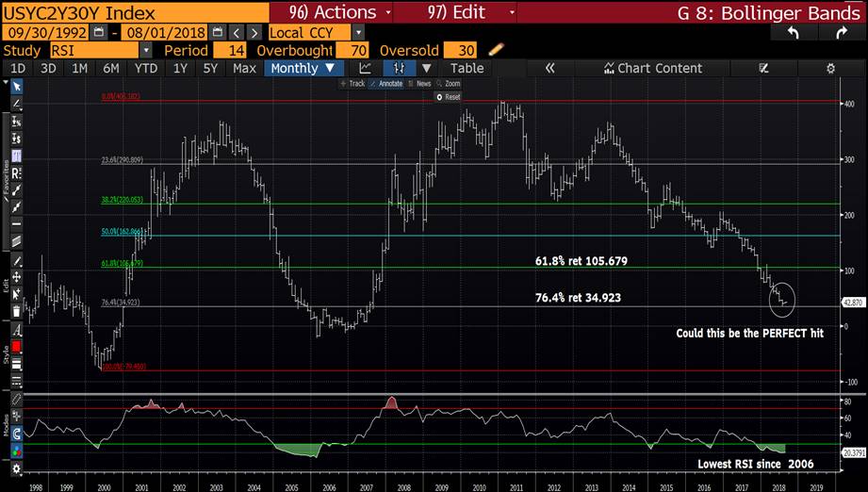Select the pointer cursor tool
The width and height of the screenshot is (868, 492).
pos(17,87)
